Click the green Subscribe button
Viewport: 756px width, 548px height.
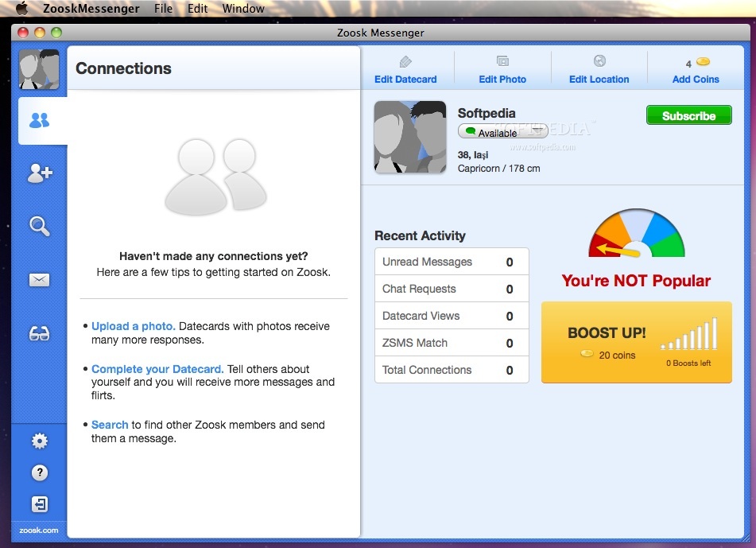pos(689,115)
